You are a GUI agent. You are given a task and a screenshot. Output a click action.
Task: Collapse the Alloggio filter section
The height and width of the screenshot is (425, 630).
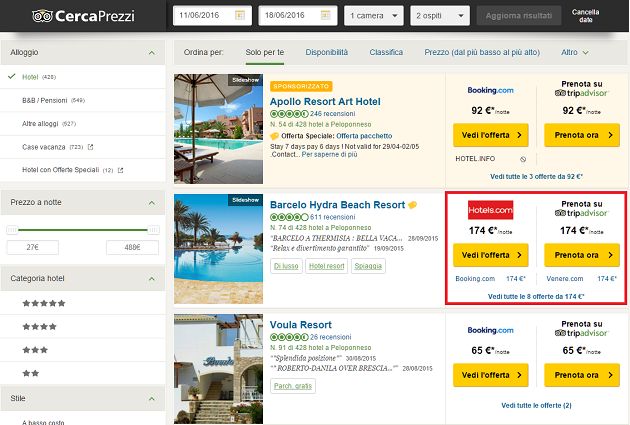pyautogui.click(x=151, y=53)
